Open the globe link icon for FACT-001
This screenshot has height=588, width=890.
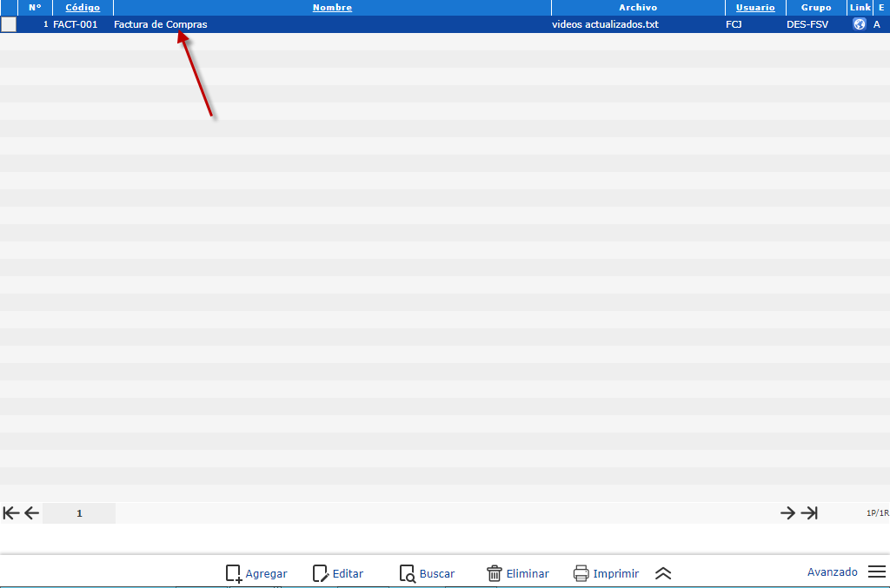point(860,24)
